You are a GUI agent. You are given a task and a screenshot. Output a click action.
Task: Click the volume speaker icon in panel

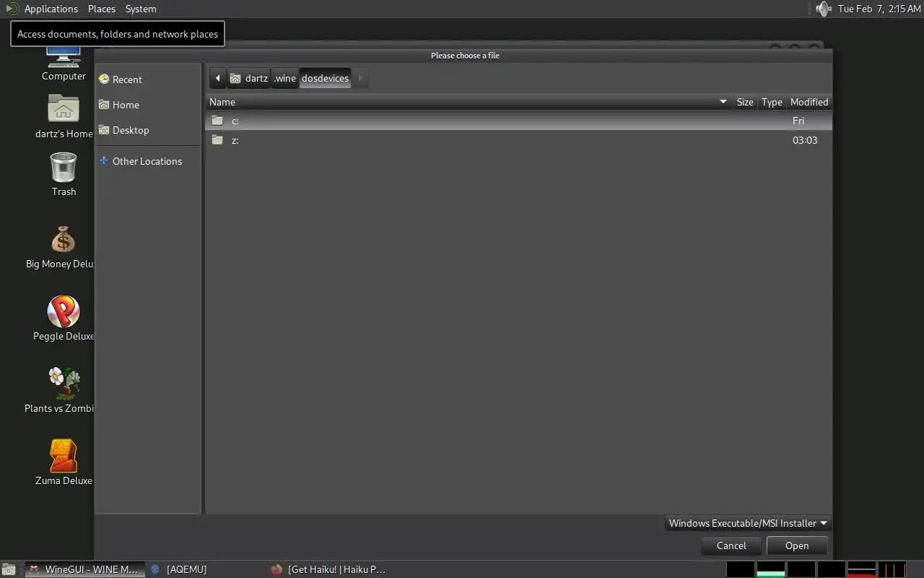pyautogui.click(x=824, y=9)
